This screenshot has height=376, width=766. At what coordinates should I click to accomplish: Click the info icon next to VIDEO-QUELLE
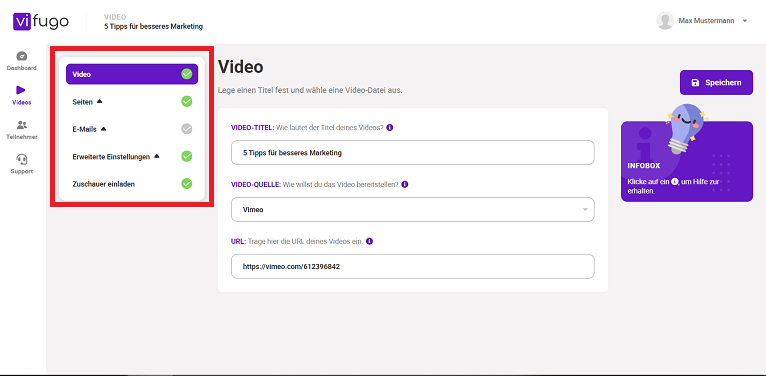pyautogui.click(x=404, y=185)
